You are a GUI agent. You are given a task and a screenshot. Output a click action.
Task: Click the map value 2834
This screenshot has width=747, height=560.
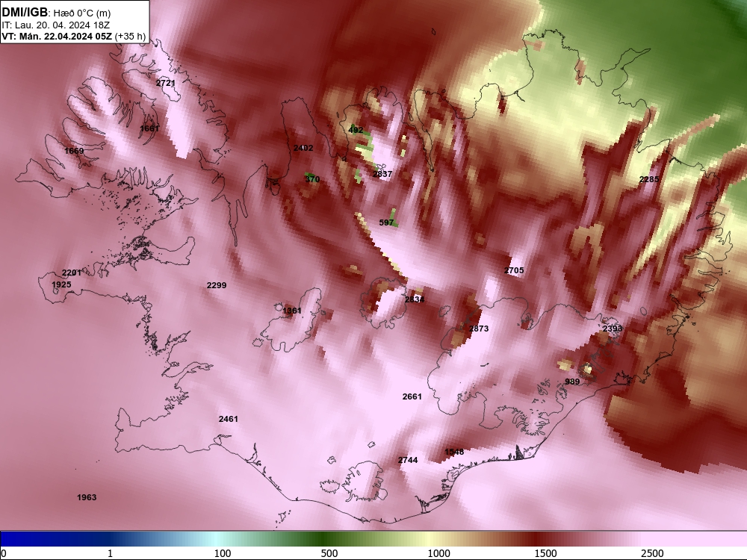415,299
